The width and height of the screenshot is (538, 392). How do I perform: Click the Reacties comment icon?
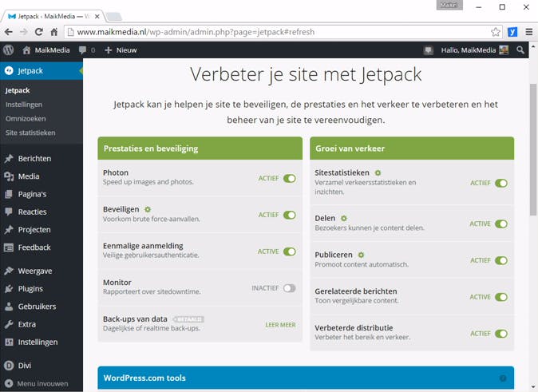click(9, 212)
